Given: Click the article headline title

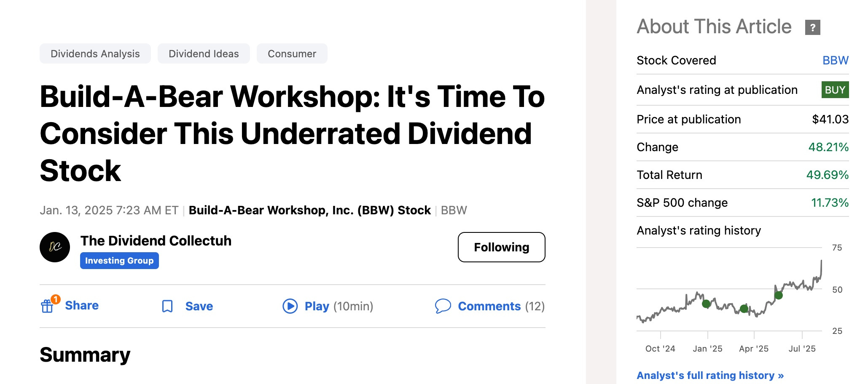Looking at the screenshot, I should 292,133.
